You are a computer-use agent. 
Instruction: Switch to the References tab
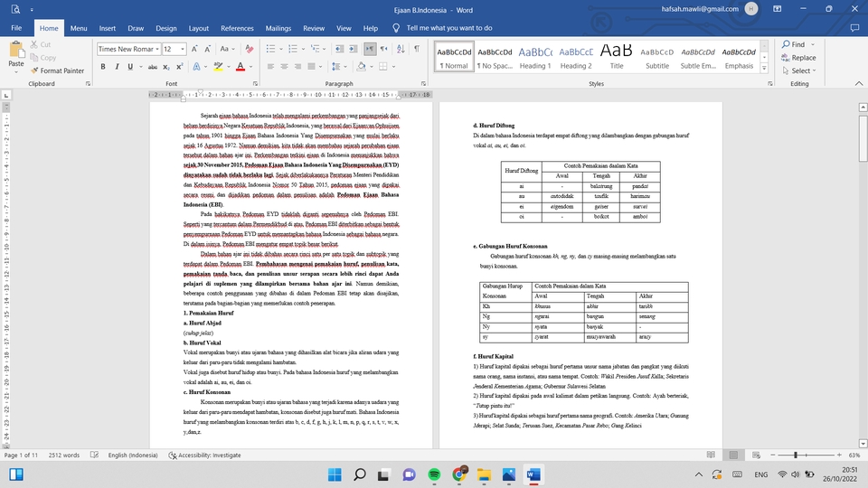tap(237, 28)
